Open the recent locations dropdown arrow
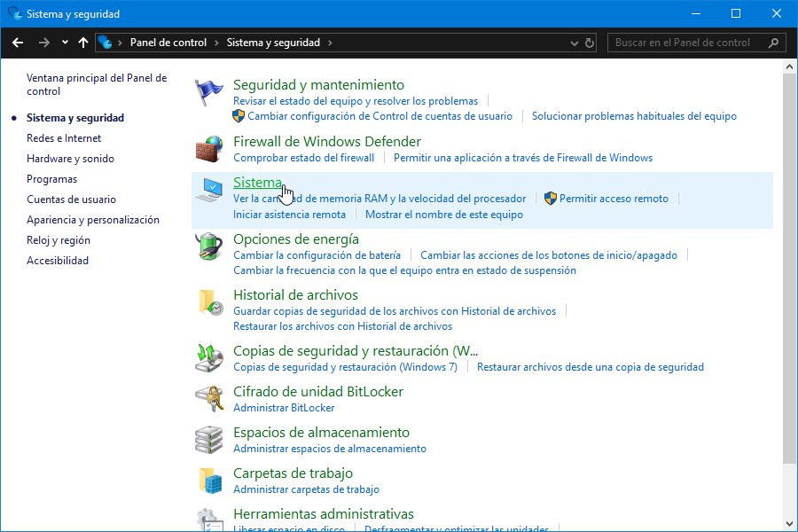This screenshot has height=532, width=798. 65,43
